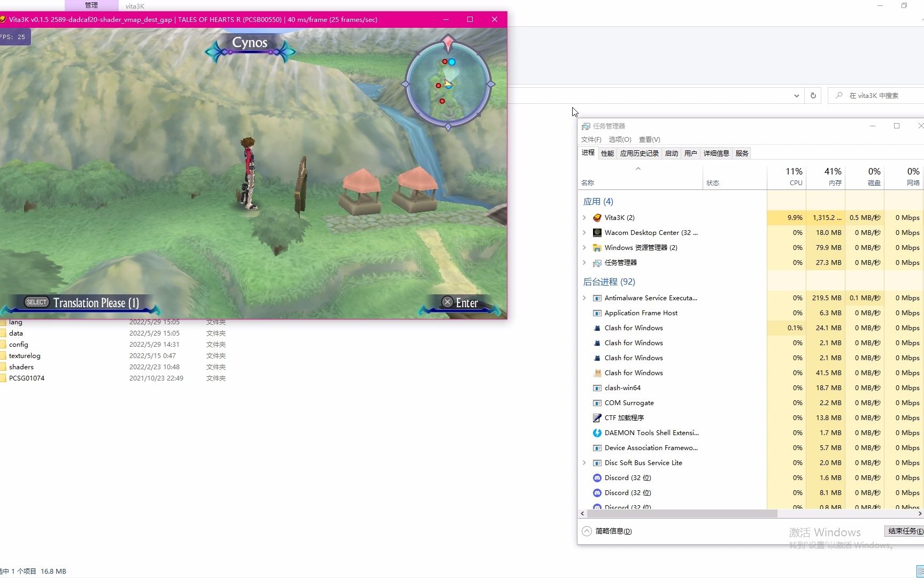Switch to the 用户 tab
924x578 pixels.
click(691, 154)
